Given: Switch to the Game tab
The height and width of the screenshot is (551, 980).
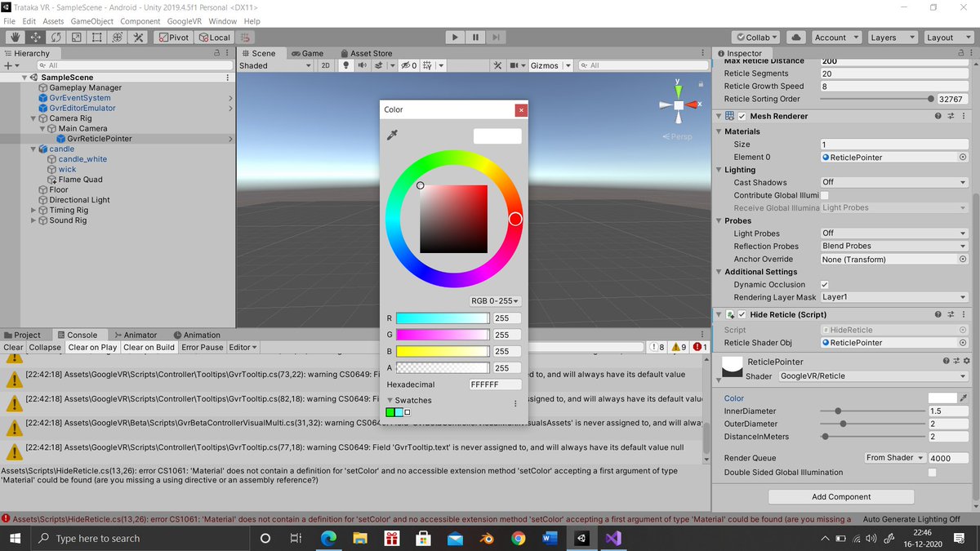Looking at the screenshot, I should [307, 52].
